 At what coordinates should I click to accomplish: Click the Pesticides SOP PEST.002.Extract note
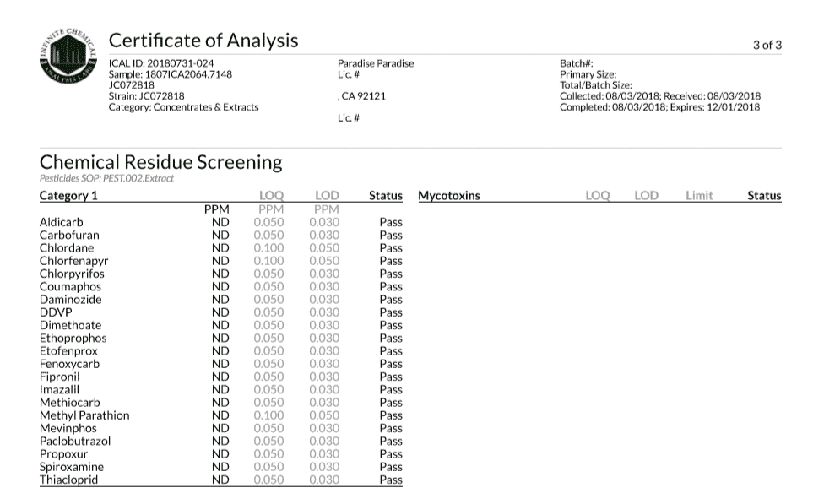tap(106, 178)
